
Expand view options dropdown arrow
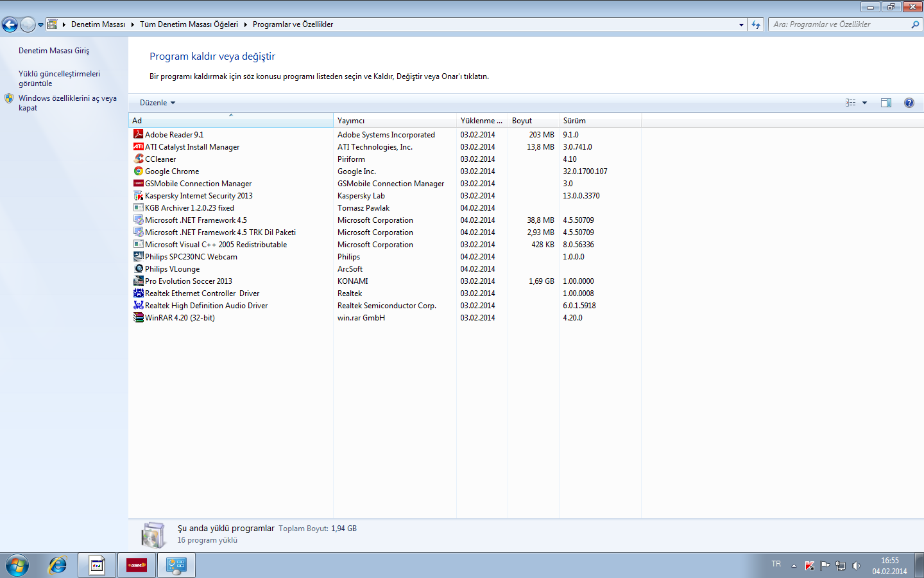tap(864, 103)
